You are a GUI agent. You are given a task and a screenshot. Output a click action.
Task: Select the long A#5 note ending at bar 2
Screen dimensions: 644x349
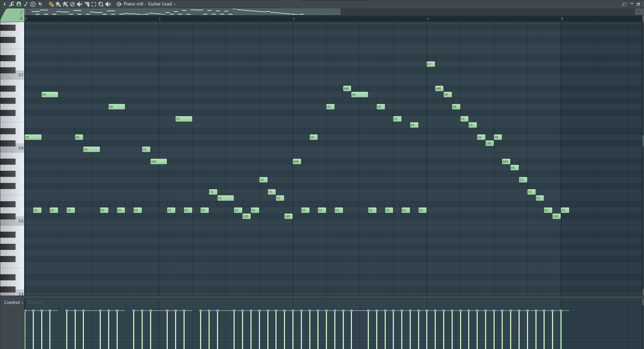(x=159, y=161)
